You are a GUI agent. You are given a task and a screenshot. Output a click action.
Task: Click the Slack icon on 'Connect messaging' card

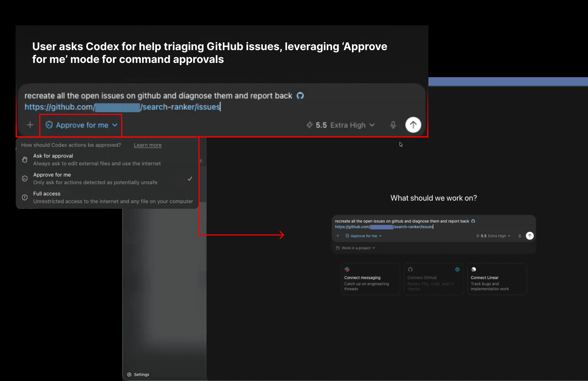coord(347,269)
